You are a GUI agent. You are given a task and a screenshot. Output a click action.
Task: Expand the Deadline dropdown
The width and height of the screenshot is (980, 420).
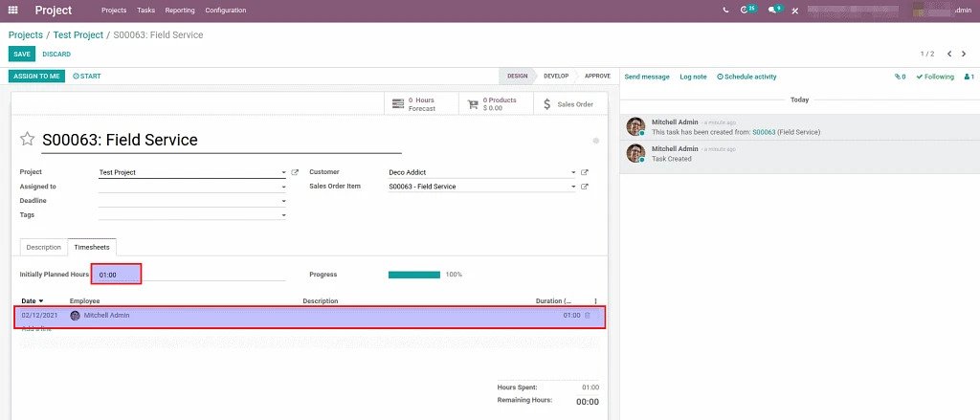click(x=283, y=201)
